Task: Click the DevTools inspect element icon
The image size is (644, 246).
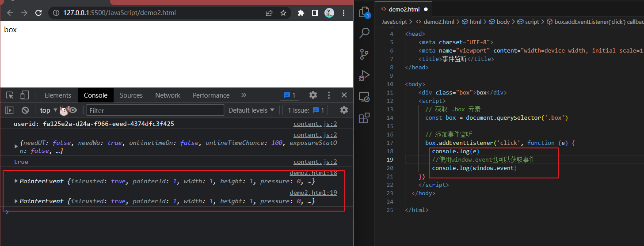Action: tap(10, 95)
